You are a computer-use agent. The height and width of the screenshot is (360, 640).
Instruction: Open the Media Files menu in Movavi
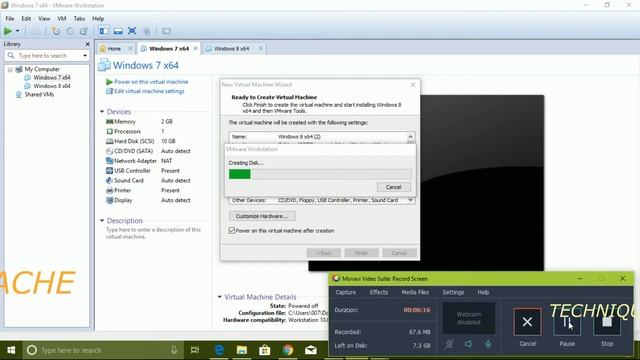(x=415, y=292)
